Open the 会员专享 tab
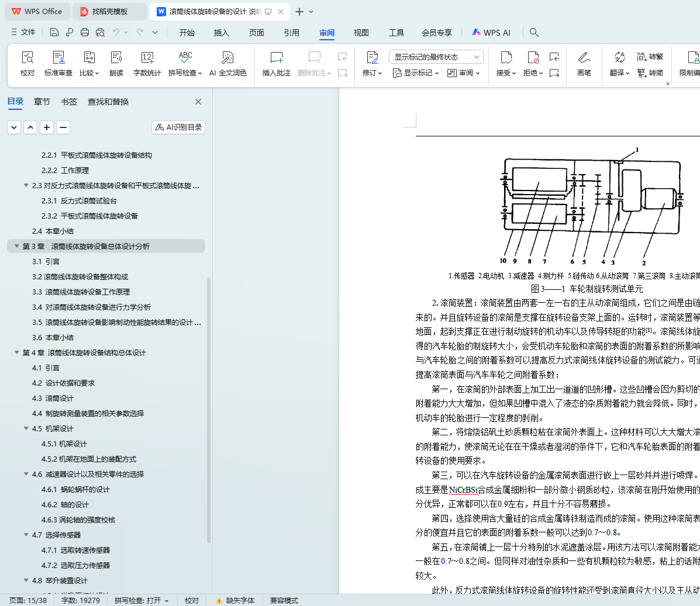700x606 pixels. point(437,33)
